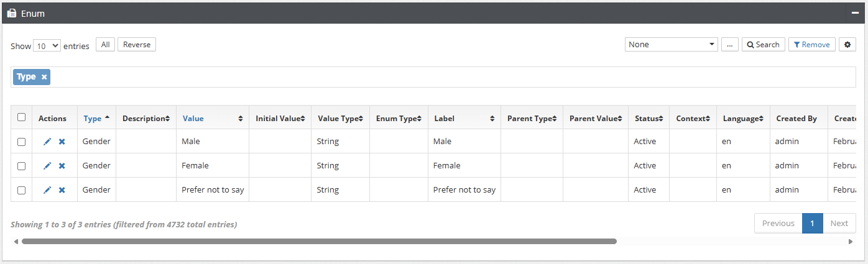Image resolution: width=868 pixels, height=264 pixels.
Task: Delete the Male enum row
Action: [62, 142]
